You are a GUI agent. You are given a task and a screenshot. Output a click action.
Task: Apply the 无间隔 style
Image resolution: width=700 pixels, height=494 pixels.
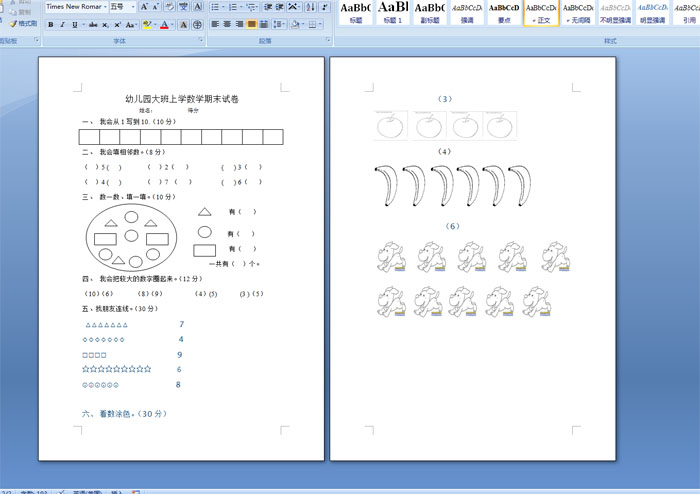click(x=578, y=12)
